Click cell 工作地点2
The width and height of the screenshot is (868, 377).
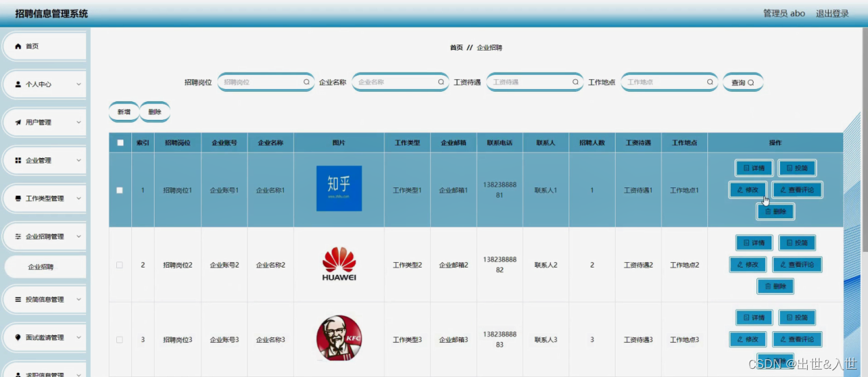pyautogui.click(x=685, y=265)
